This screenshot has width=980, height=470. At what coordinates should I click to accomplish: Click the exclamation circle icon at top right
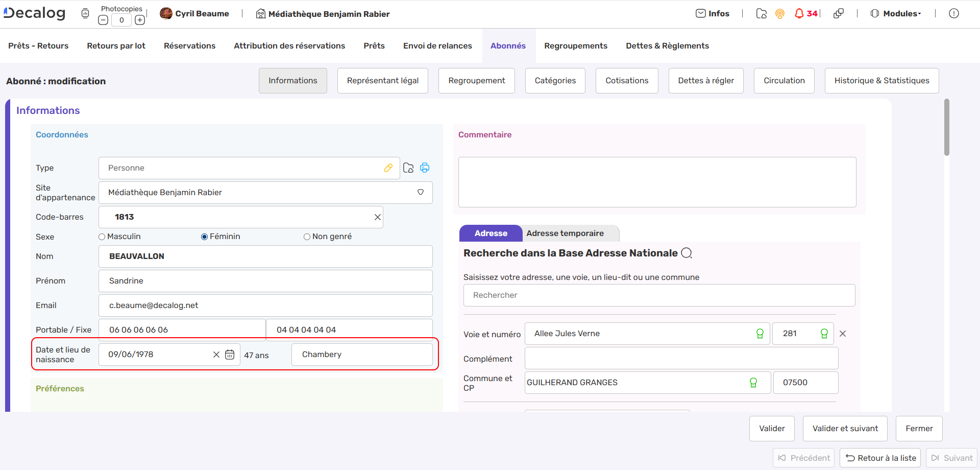[953, 14]
